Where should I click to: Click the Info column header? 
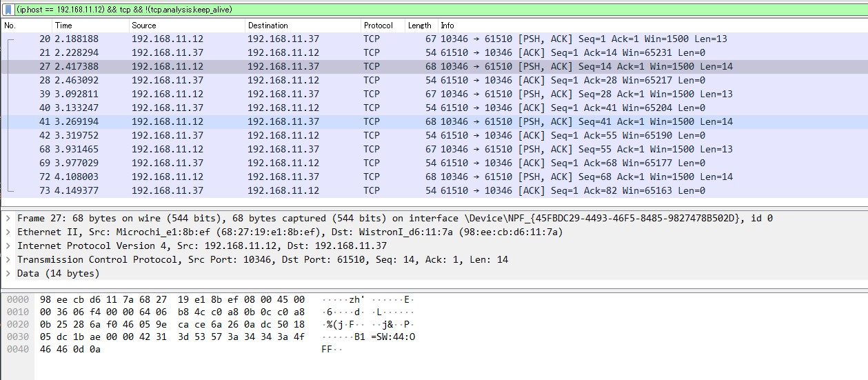pos(447,26)
